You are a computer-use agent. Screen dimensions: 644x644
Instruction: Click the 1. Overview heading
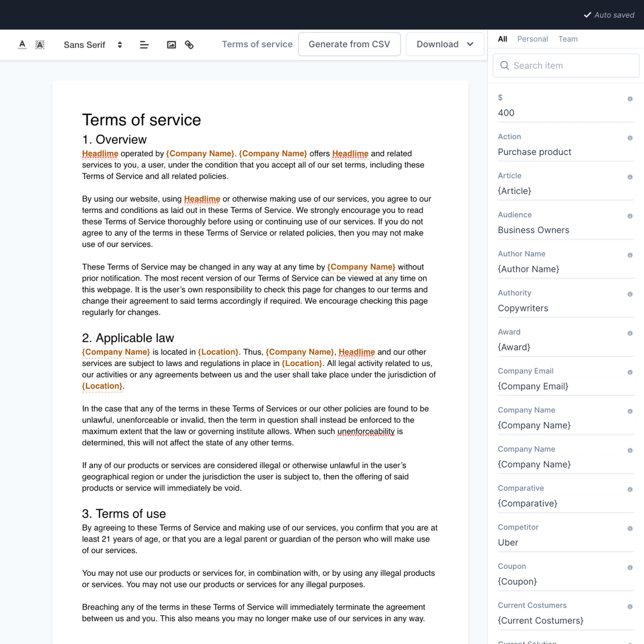pyautogui.click(x=114, y=140)
